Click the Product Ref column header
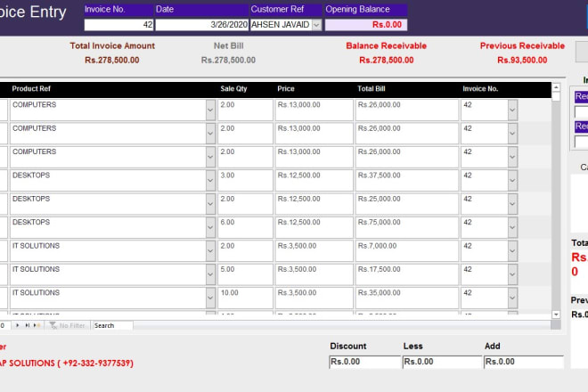 [x=30, y=89]
